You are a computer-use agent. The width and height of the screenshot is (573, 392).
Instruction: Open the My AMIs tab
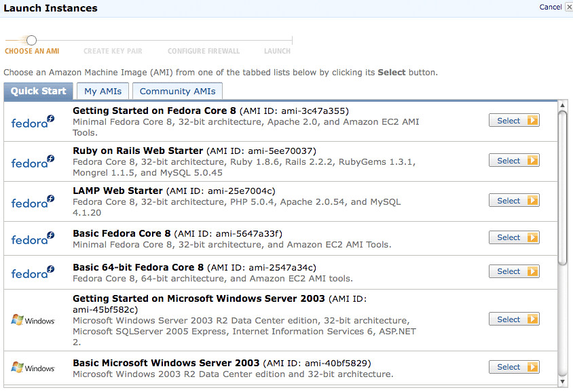[103, 91]
